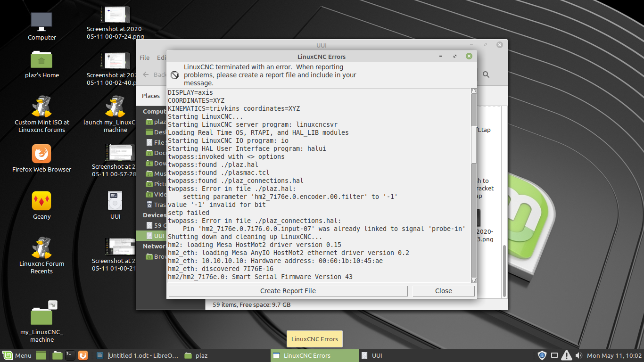Click the file manager vertical scrollbar
644x362 pixels.
click(504, 271)
